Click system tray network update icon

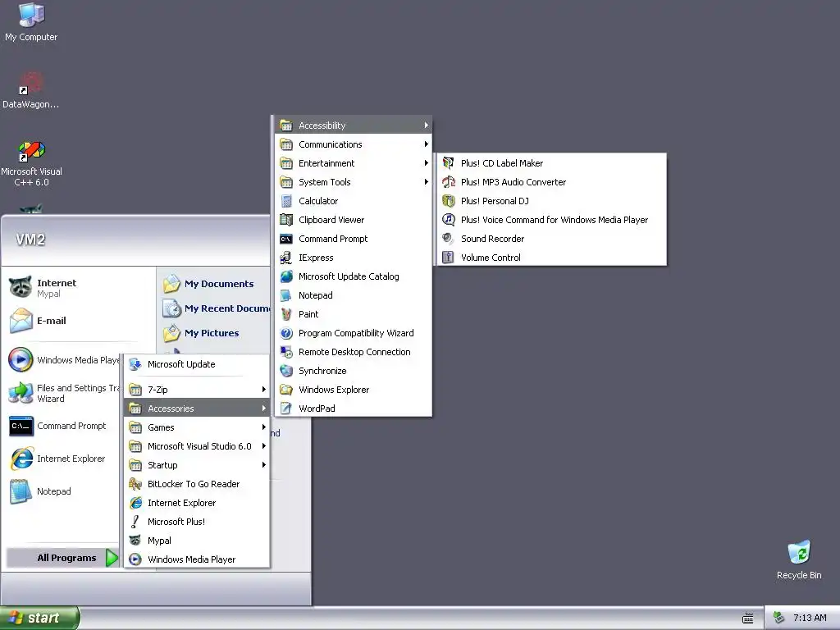tap(779, 618)
